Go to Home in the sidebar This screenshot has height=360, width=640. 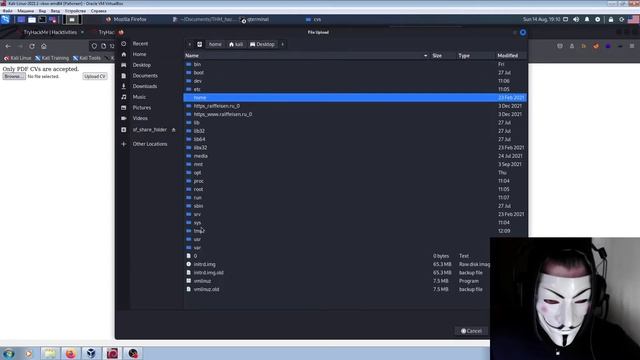[x=139, y=54]
